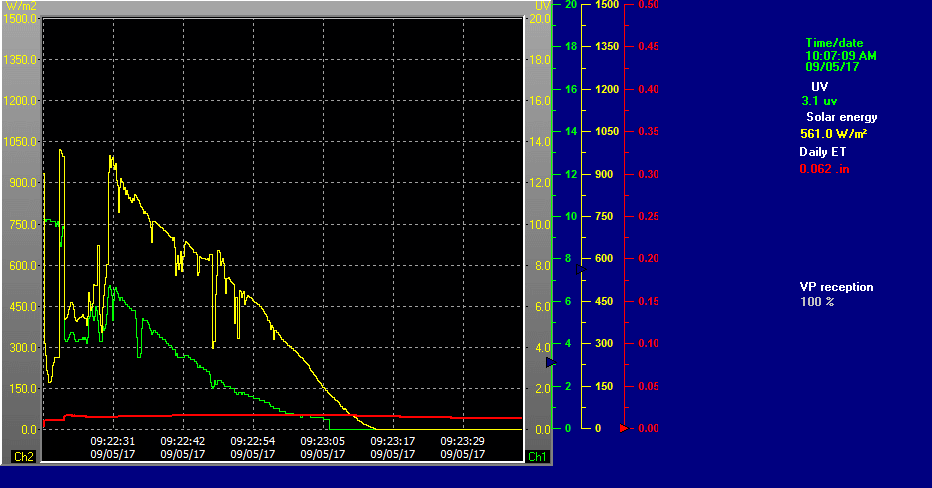Click '300.0' on the left W/m2 axis
The image size is (932, 488).
click(x=23, y=348)
